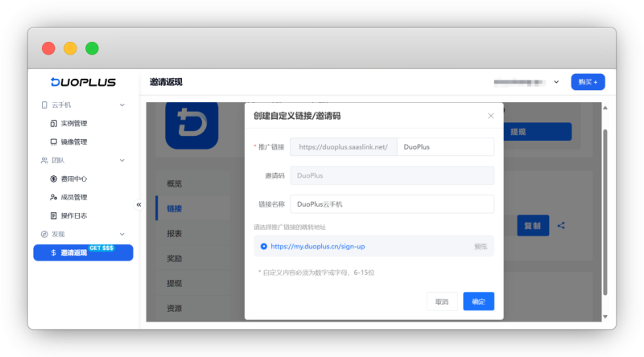644x357 pixels.
Task: Close the 创建自定义链接 dialog with the X
Action: [491, 116]
